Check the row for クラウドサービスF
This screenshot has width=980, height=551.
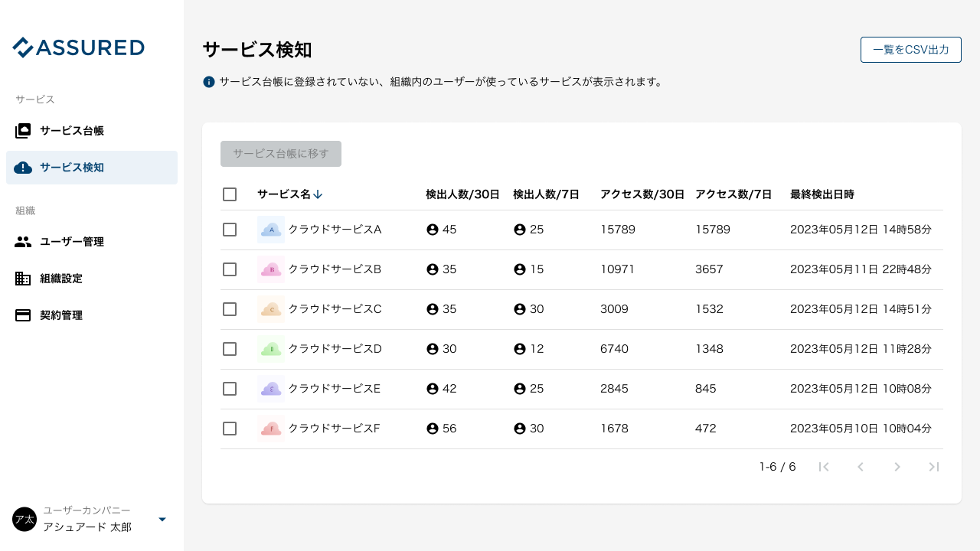point(230,429)
